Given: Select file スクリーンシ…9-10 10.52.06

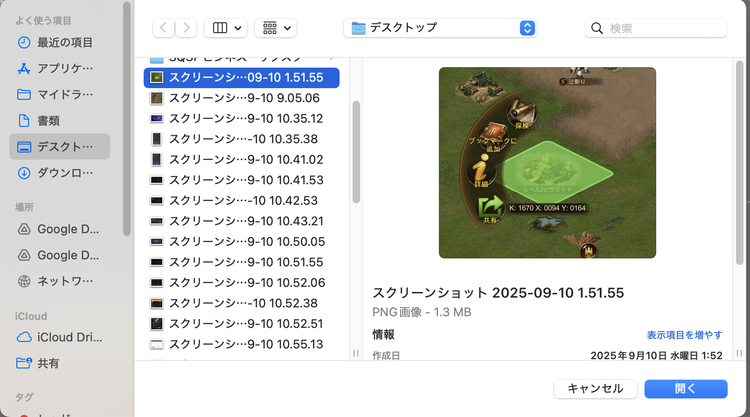Looking at the screenshot, I should tap(242, 283).
